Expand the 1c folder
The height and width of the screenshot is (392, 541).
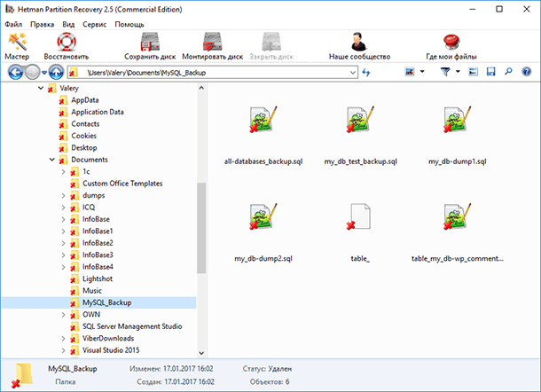[64, 171]
